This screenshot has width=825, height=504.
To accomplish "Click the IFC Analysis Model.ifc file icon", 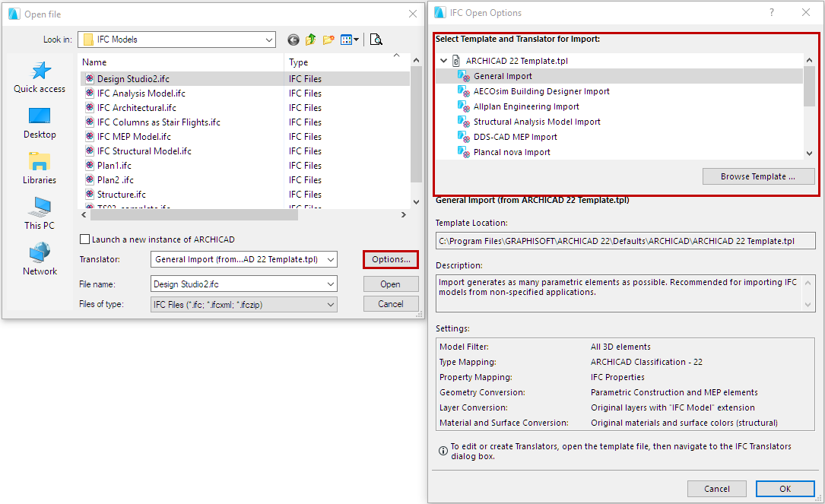I will pos(90,93).
